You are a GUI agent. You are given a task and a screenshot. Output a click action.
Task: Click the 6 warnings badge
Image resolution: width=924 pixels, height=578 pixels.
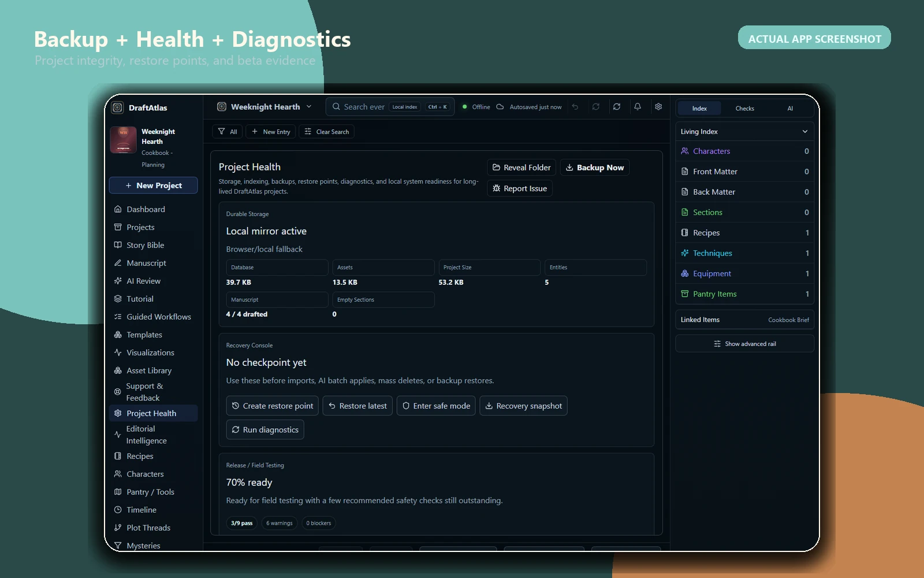[280, 523]
